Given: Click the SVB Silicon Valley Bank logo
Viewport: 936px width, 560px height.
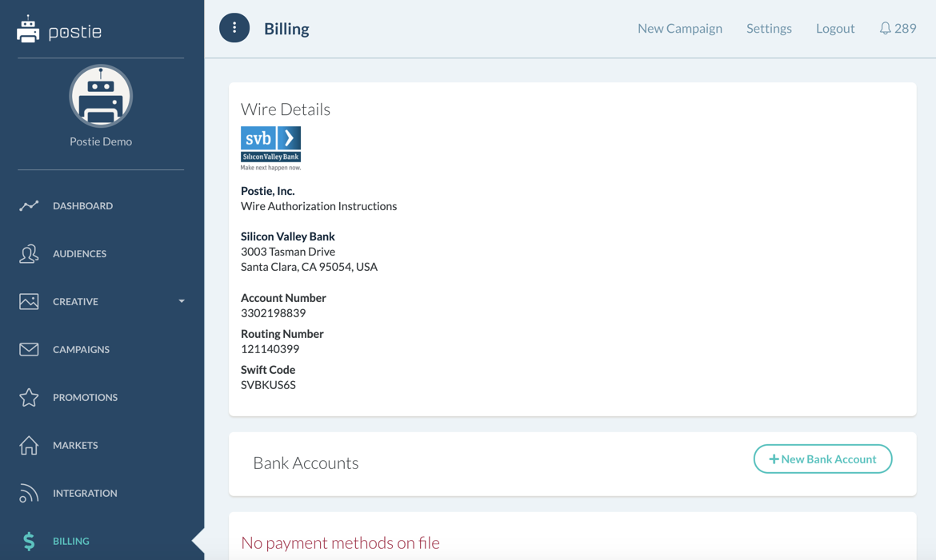Looking at the screenshot, I should tap(270, 148).
